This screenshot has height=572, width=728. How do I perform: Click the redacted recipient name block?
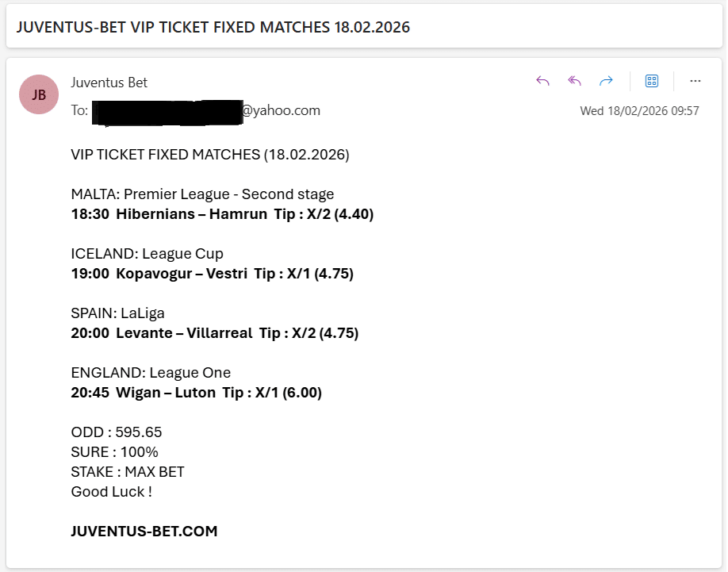[167, 111]
